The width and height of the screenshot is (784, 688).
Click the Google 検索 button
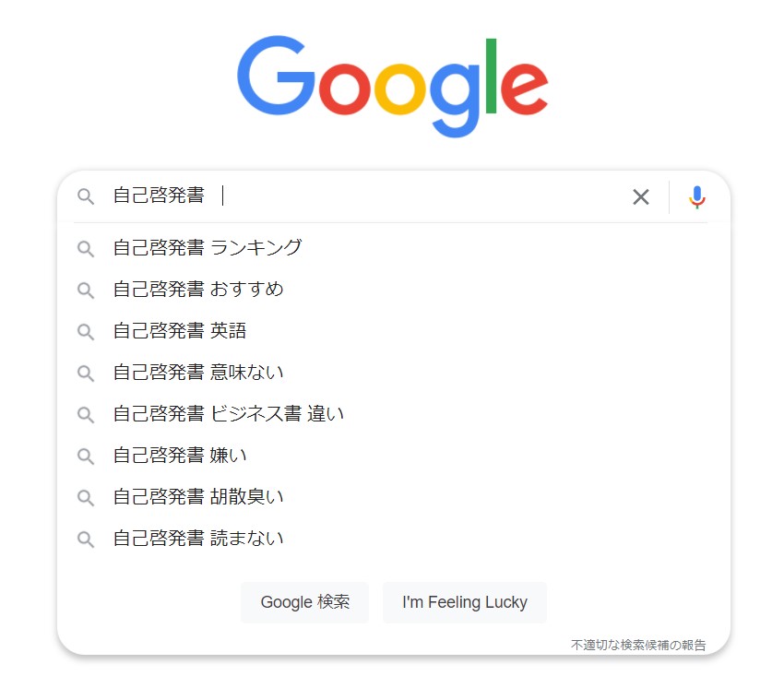305,602
